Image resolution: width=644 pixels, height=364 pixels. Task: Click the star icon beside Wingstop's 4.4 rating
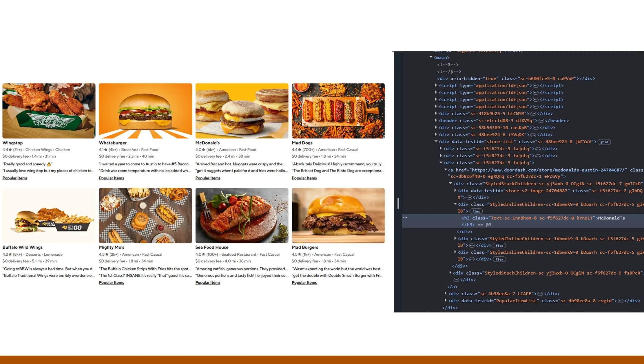click(x=10, y=150)
